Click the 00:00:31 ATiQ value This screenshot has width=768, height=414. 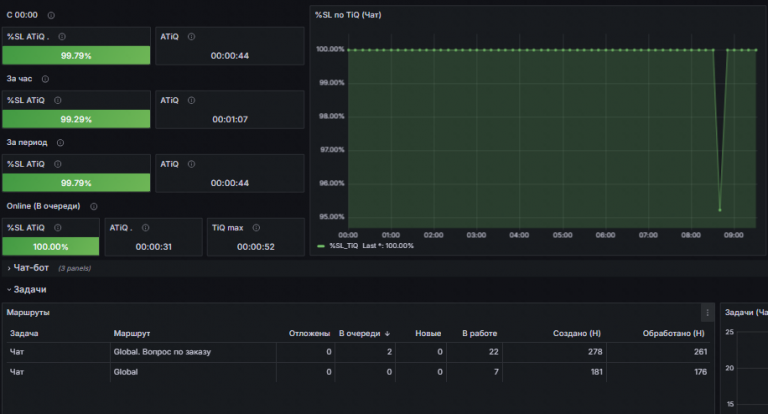153,247
